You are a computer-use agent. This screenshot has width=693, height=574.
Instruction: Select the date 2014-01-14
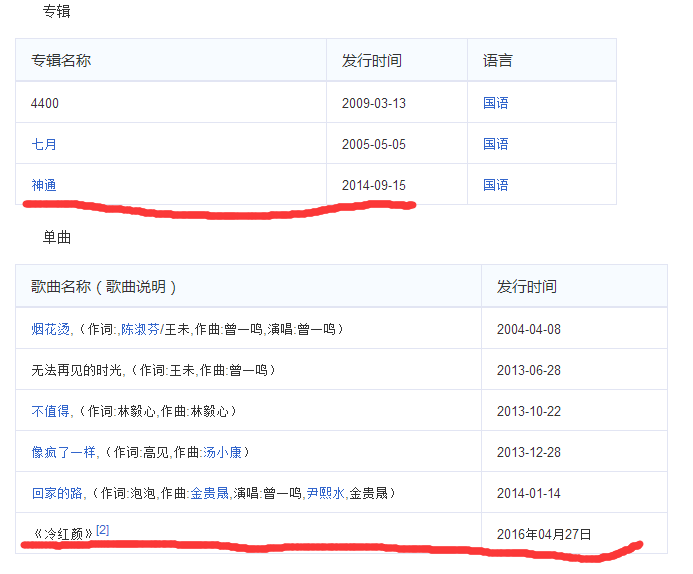click(529, 493)
